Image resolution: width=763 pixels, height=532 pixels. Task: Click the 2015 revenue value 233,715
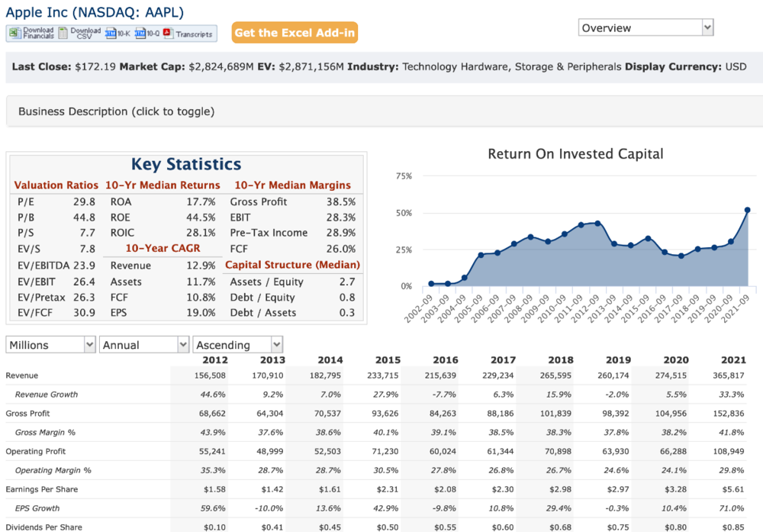(383, 376)
